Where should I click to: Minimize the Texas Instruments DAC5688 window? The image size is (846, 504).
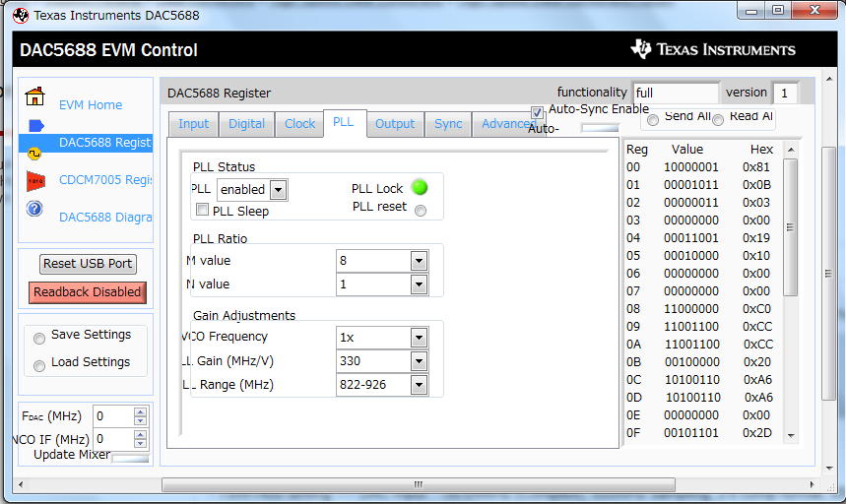tap(751, 11)
